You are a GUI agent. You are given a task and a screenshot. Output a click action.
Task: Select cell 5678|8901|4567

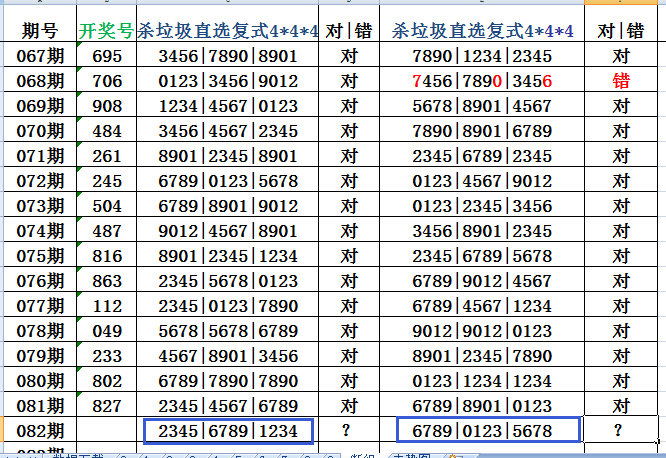coord(482,106)
